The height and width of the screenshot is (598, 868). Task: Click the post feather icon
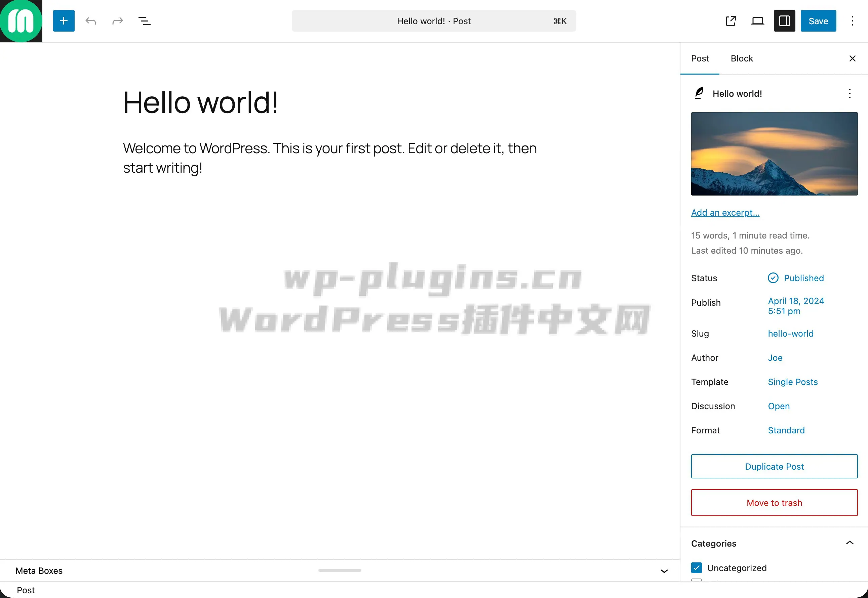(x=699, y=93)
